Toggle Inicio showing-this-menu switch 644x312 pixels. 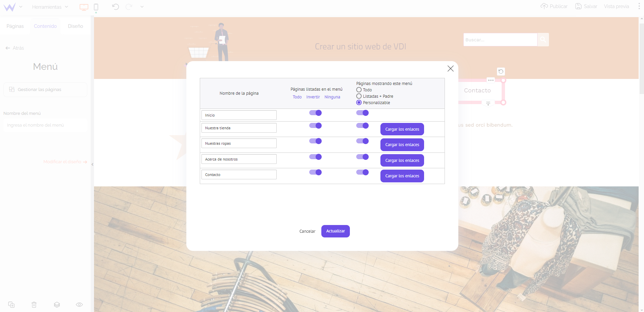tap(363, 113)
